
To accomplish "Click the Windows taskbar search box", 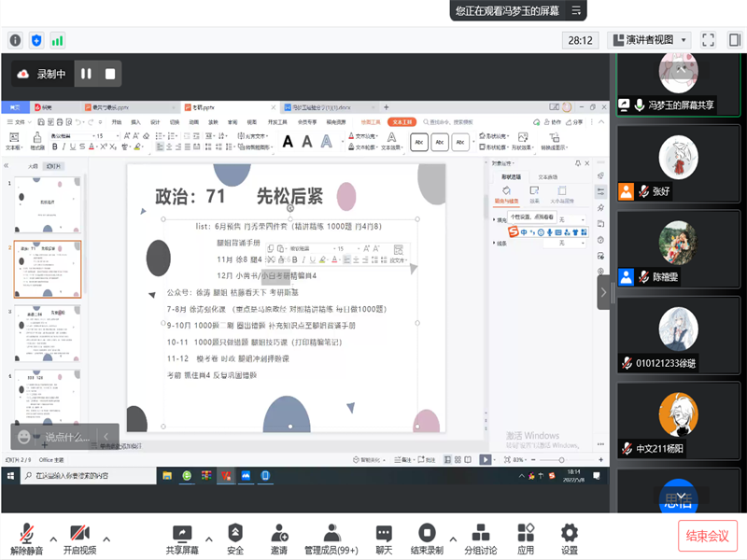I will tap(88, 476).
